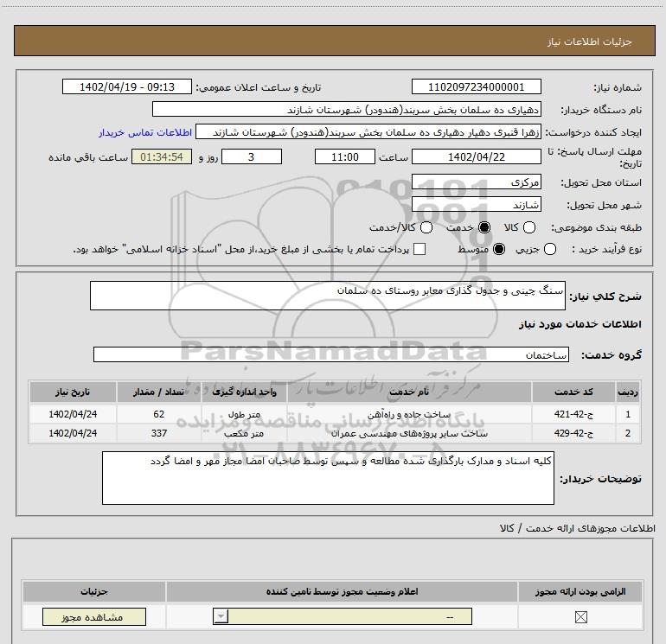Choose the جزیی purchase process radio

tap(549, 249)
